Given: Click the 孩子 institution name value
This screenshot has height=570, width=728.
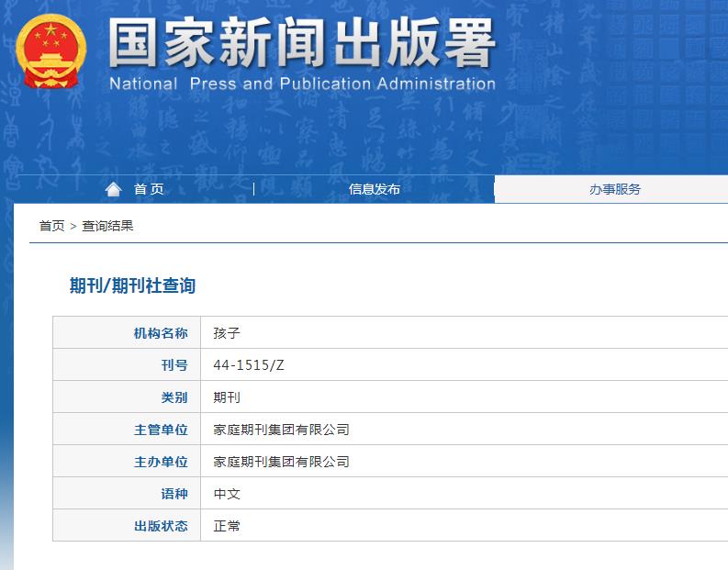Looking at the screenshot, I should (x=226, y=333).
